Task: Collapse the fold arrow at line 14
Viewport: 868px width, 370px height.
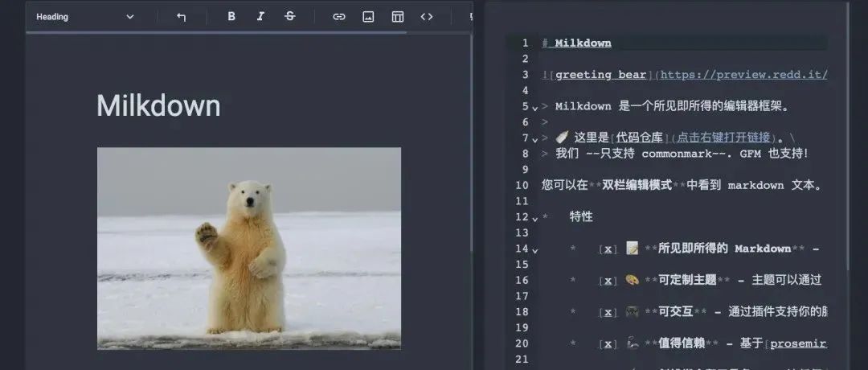Action: tap(534, 250)
